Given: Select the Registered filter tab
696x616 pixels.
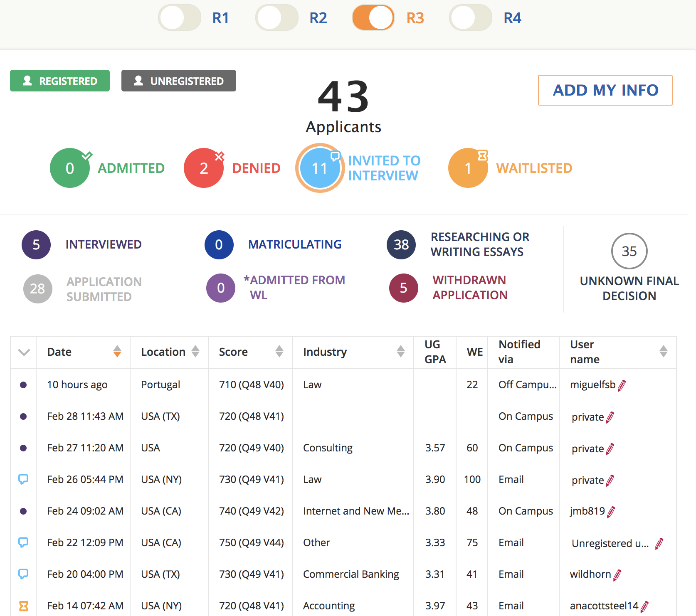Looking at the screenshot, I should click(59, 81).
